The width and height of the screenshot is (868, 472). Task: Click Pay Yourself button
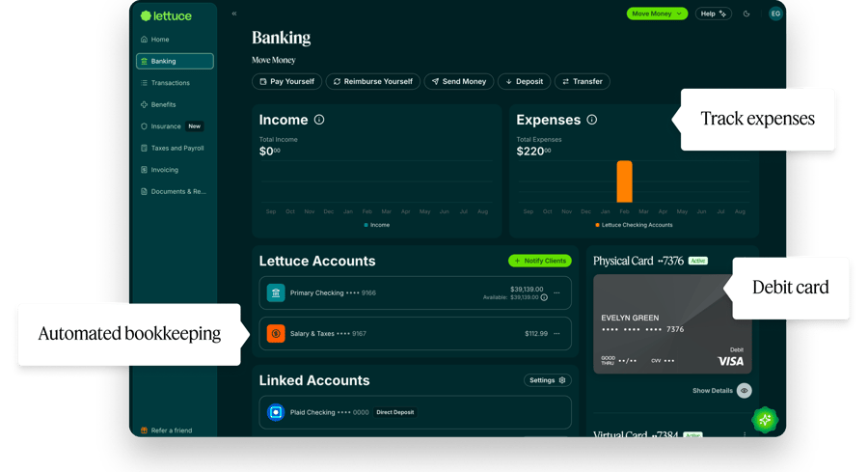point(286,81)
